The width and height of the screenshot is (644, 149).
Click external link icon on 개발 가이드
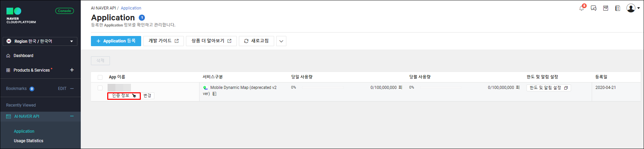pyautogui.click(x=176, y=41)
